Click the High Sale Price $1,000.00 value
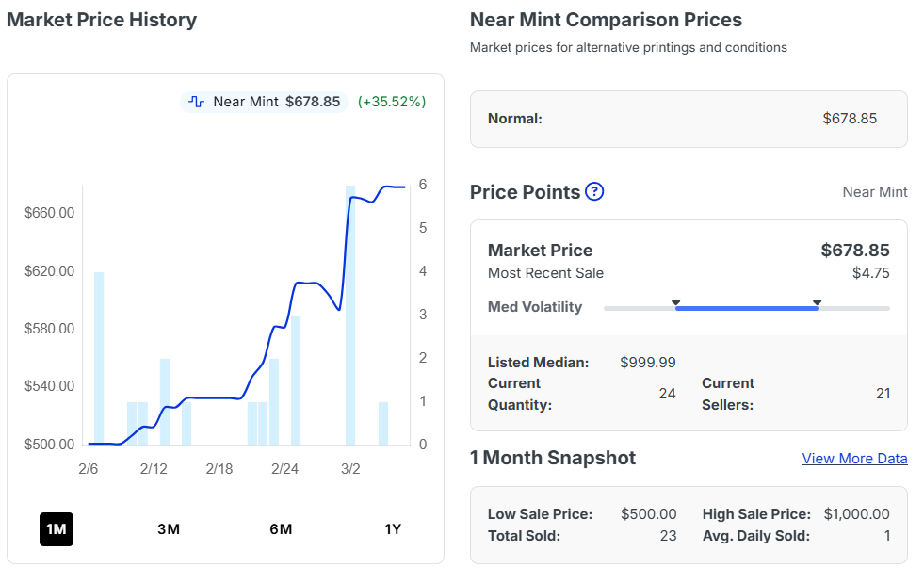Image resolution: width=924 pixels, height=584 pixels. (x=856, y=514)
